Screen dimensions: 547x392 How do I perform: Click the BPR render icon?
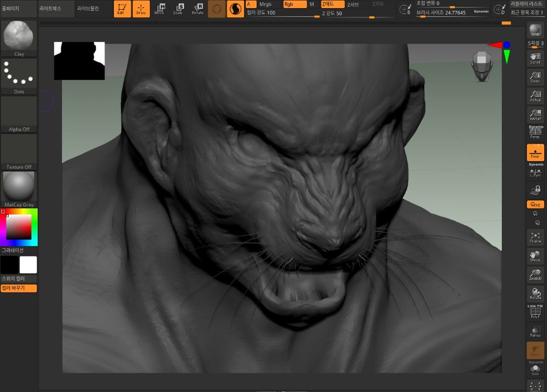535,30
